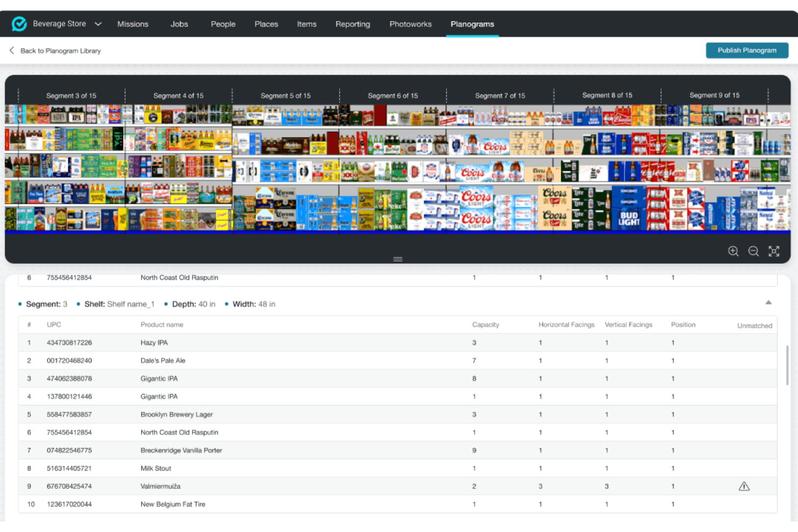Open the Reporting section

[x=353, y=24]
